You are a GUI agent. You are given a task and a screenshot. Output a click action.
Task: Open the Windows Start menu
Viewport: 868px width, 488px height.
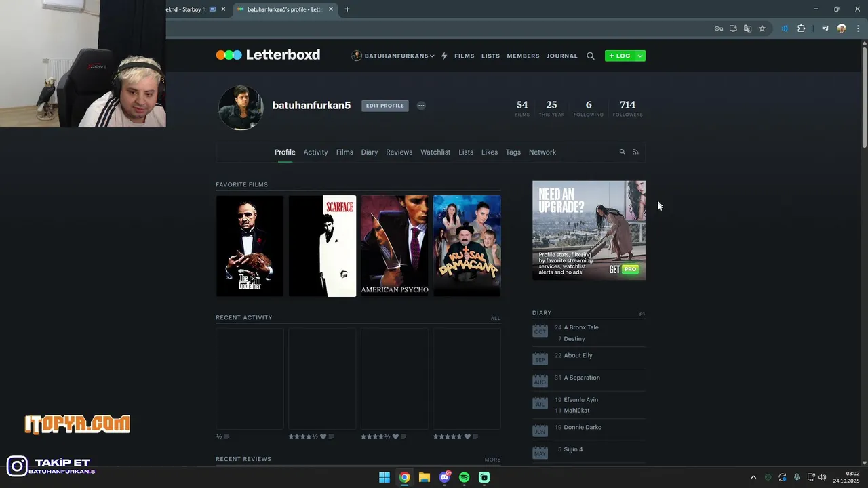pyautogui.click(x=384, y=477)
